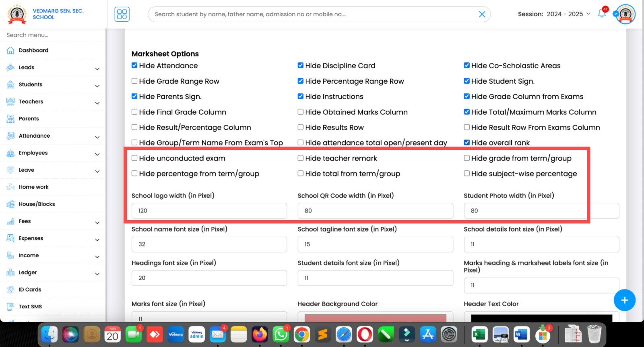Expand the Attendance menu chevron
The image size is (644, 347).
click(97, 137)
